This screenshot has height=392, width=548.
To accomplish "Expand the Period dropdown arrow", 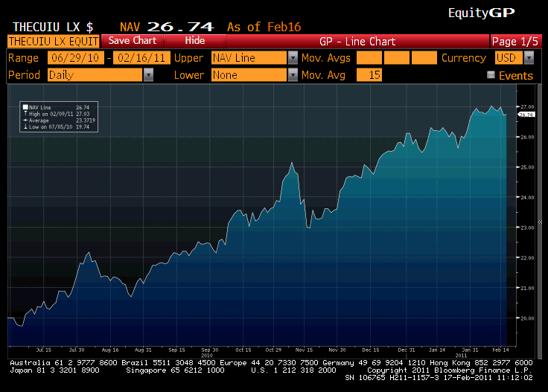I will [148, 74].
